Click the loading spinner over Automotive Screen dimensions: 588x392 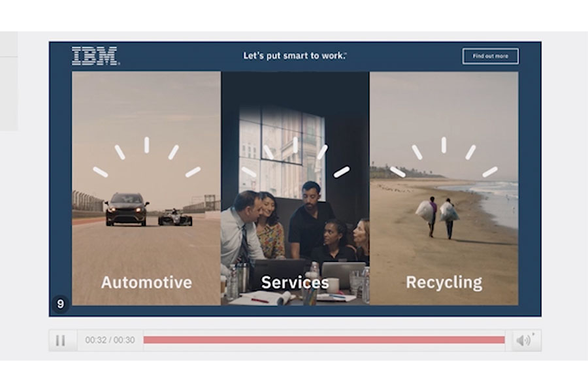146,160
